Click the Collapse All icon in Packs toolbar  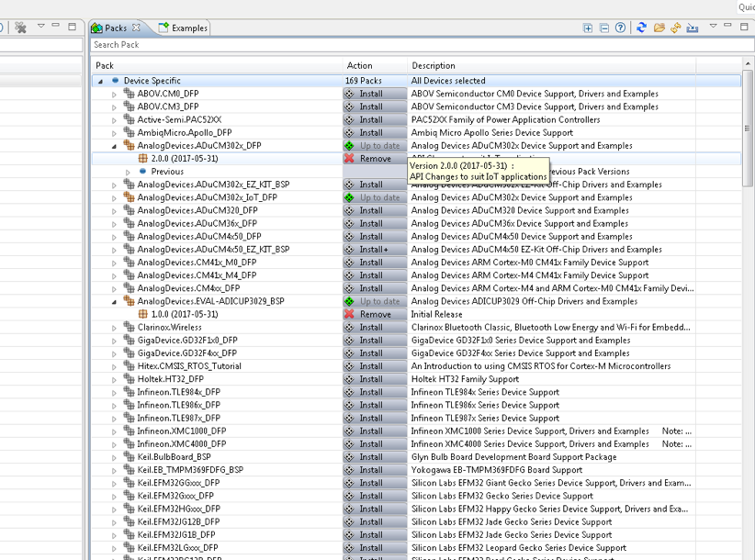click(604, 28)
